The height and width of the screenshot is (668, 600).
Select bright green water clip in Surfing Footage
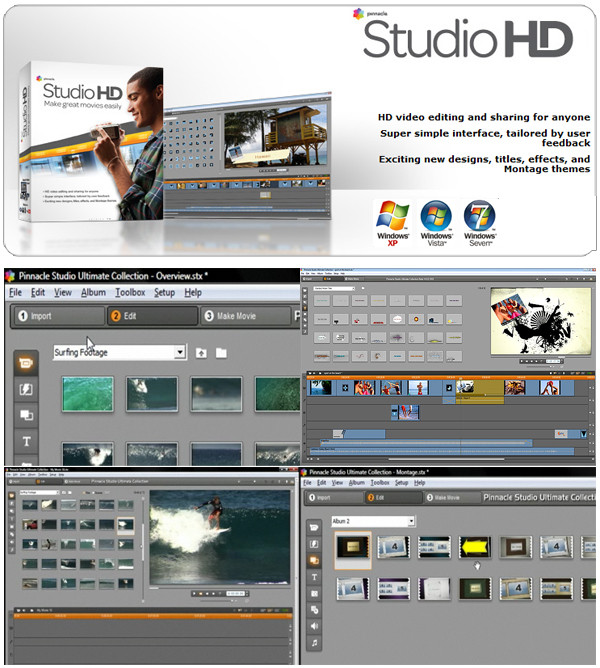pyautogui.click(x=88, y=394)
